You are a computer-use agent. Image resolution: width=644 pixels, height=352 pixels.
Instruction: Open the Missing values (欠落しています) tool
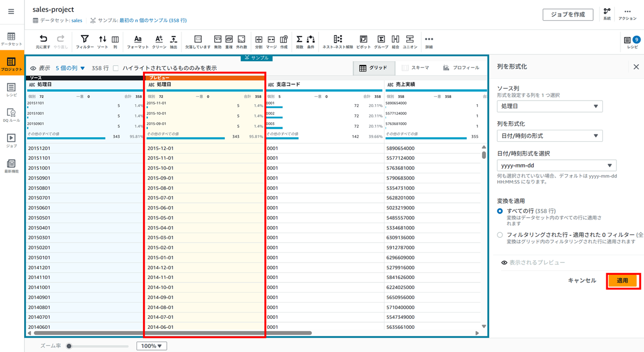point(198,41)
